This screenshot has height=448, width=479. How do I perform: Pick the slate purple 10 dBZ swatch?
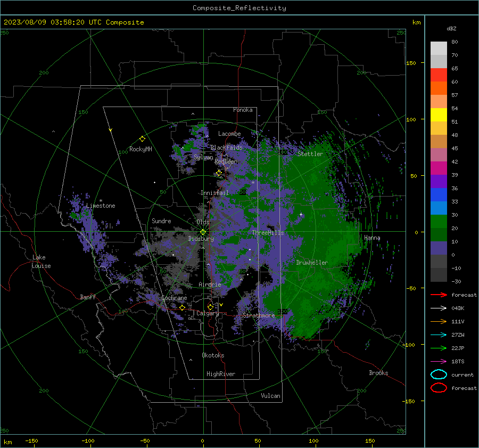[439, 248]
